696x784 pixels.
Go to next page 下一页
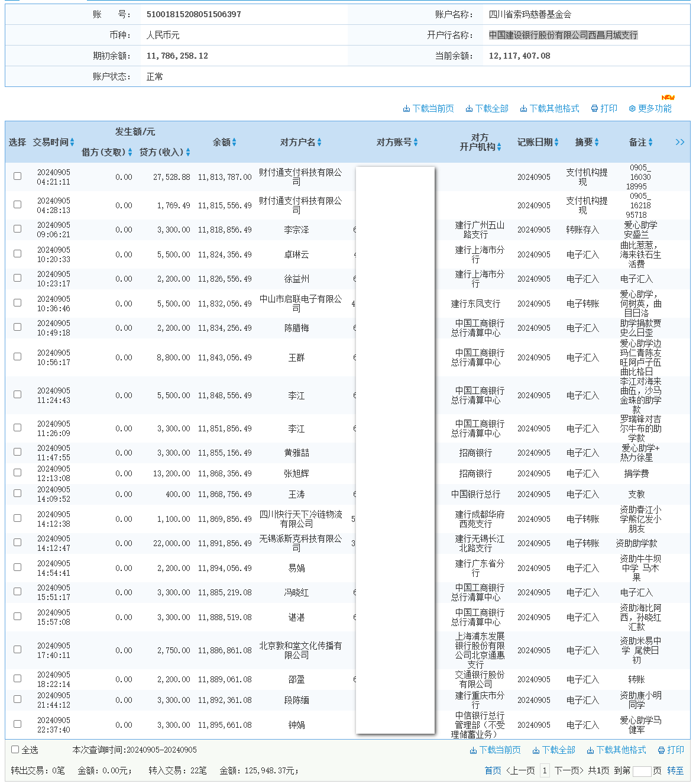coord(569,770)
